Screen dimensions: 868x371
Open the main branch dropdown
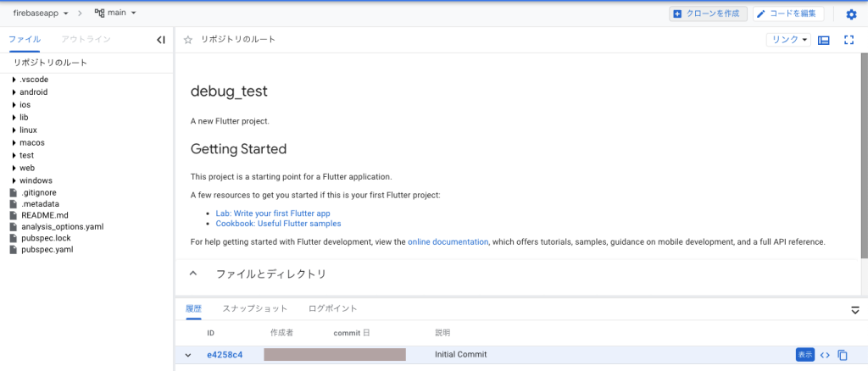(x=115, y=14)
